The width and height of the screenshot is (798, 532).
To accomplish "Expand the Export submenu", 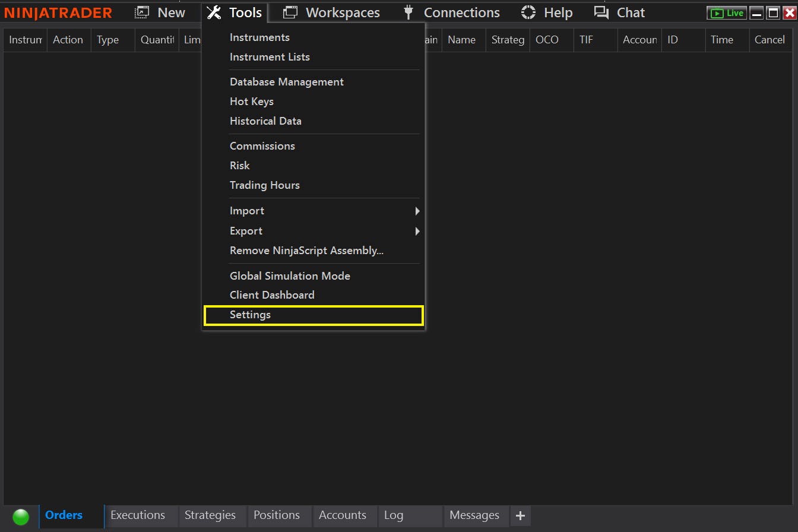I will click(247, 230).
